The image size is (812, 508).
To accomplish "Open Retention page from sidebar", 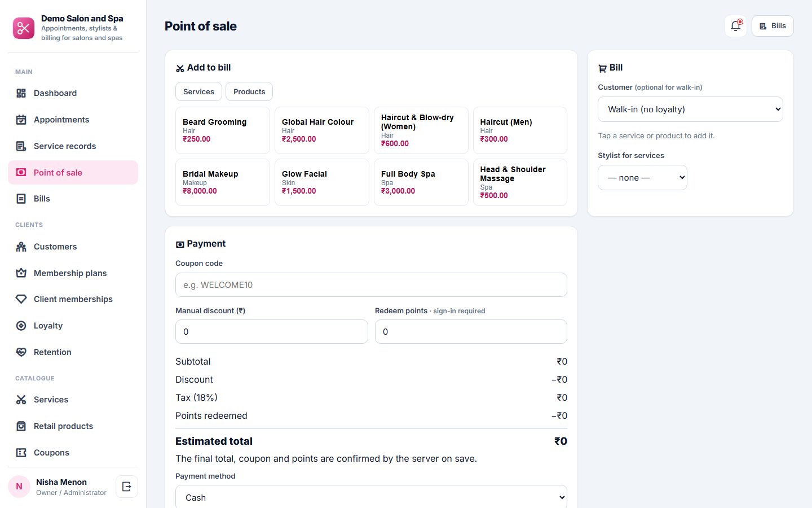I will click(73, 352).
